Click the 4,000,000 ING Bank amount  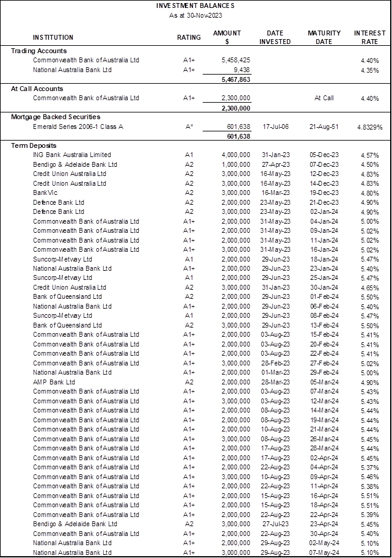pos(236,155)
